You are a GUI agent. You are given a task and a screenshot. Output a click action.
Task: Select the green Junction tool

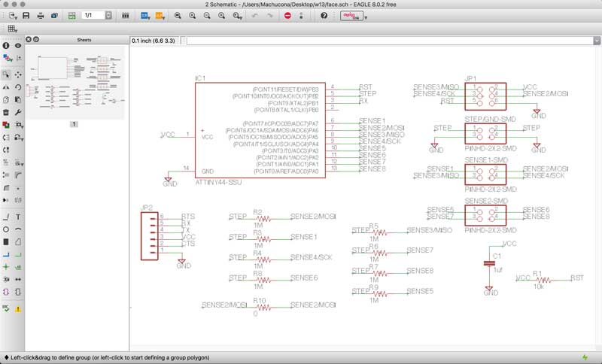6,267
